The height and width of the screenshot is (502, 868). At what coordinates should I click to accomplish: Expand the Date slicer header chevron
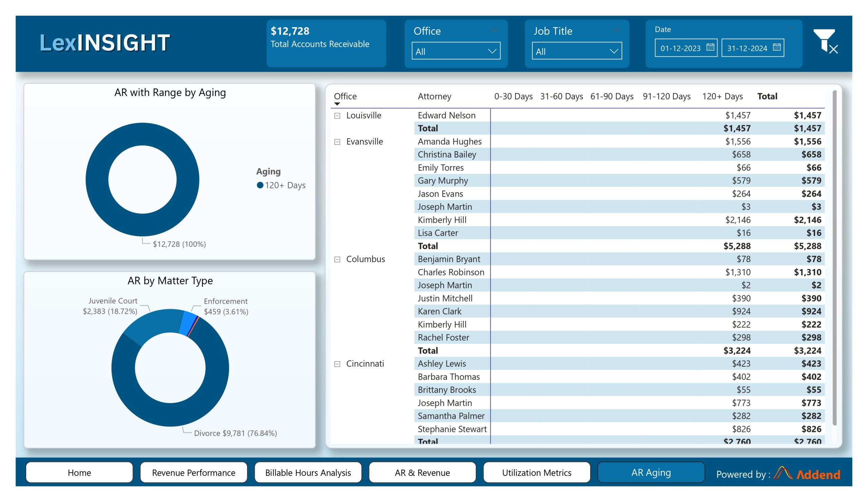click(x=790, y=28)
